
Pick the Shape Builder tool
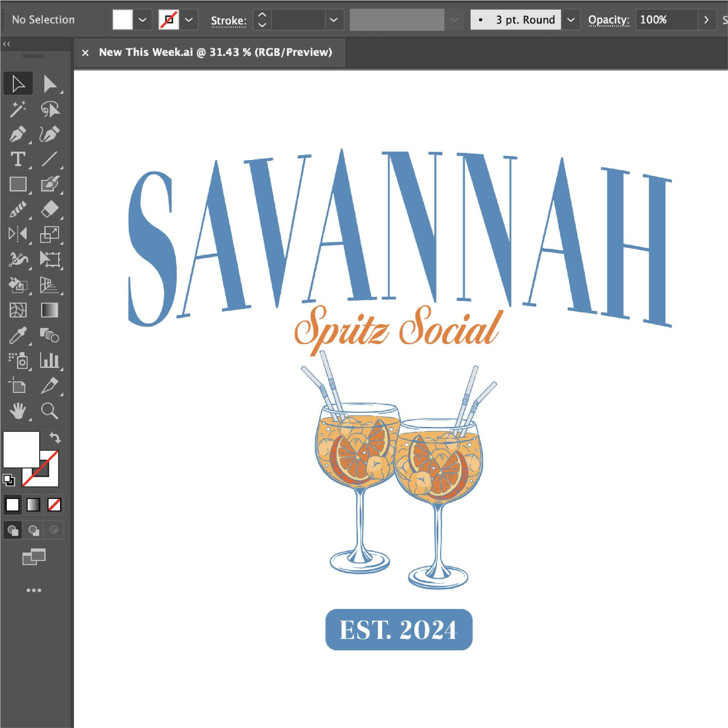pos(18,285)
